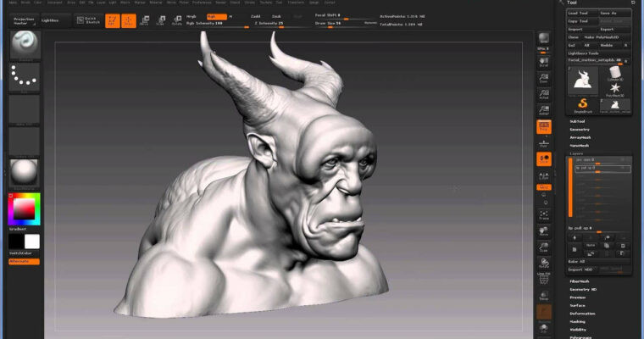644x339 pixels.
Task: Click the BPR render icon
Action: 544,39
